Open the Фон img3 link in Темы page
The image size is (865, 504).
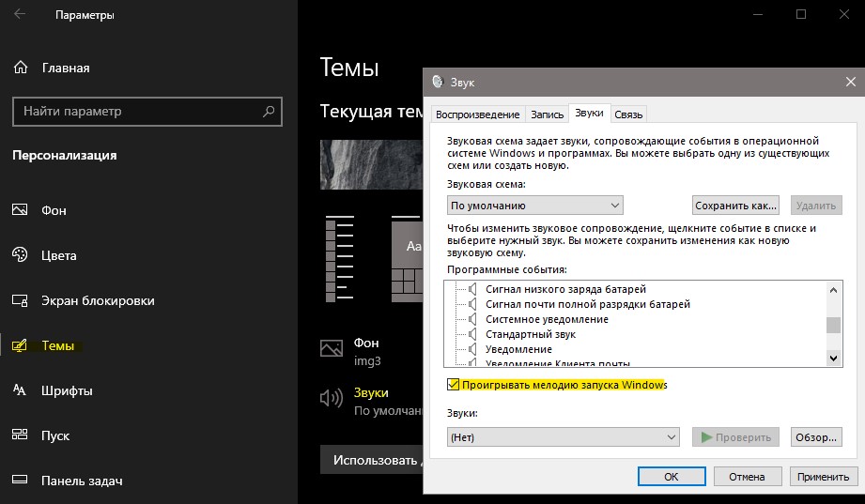click(x=367, y=351)
